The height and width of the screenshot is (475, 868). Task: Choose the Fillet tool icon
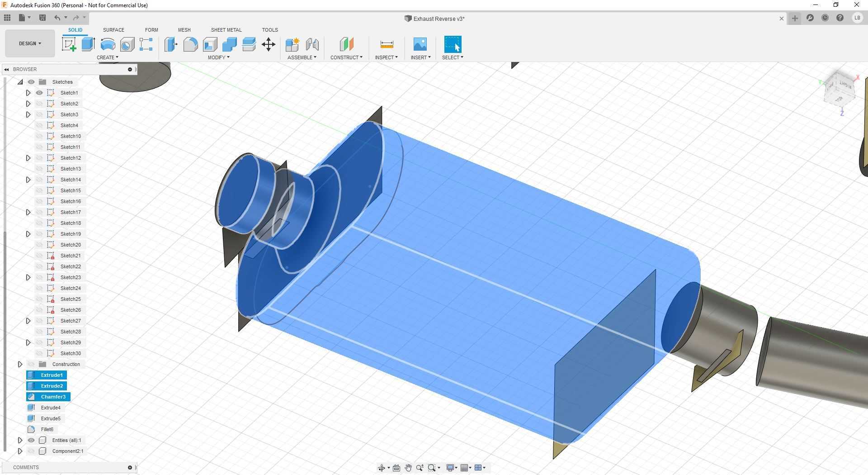click(x=190, y=44)
